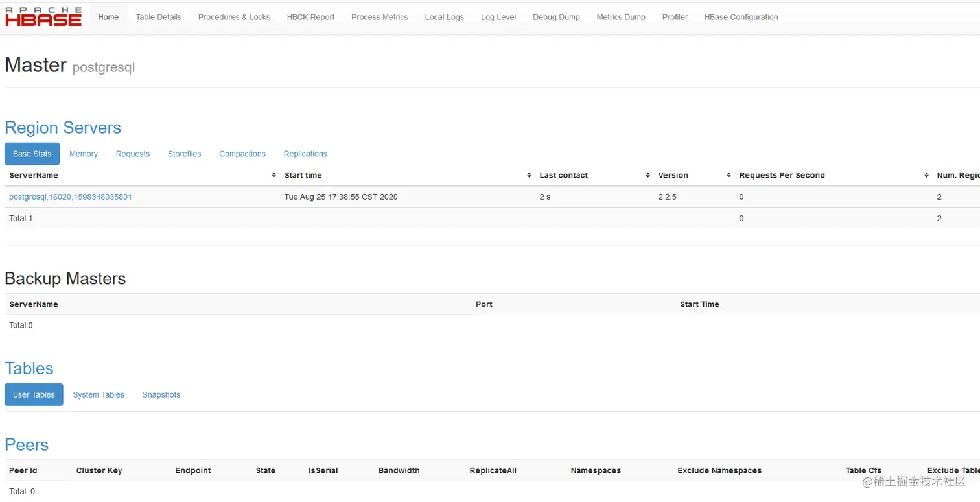The height and width of the screenshot is (502, 980).
Task: Click the Port column header
Action: pos(484,304)
